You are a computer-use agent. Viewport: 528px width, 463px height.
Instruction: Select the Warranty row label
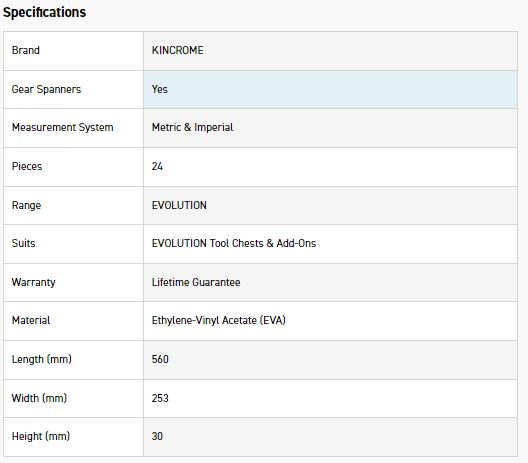33,282
